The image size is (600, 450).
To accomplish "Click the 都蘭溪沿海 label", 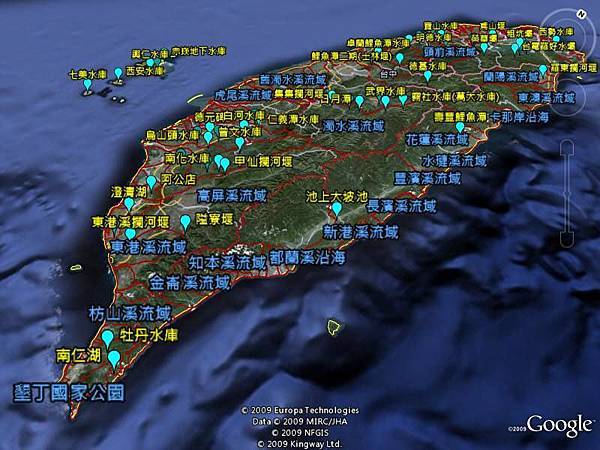I will (x=307, y=258).
